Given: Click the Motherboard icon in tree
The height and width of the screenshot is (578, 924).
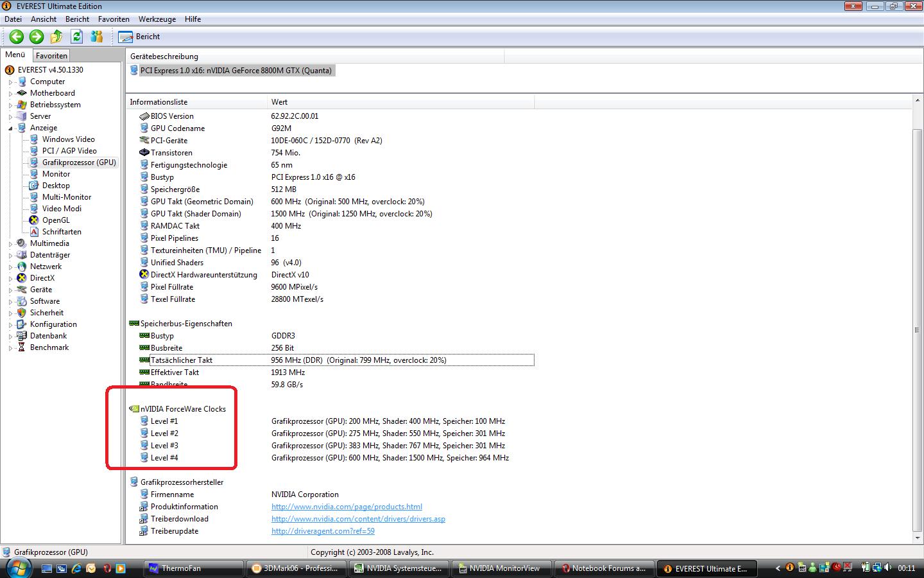Looking at the screenshot, I should (22, 93).
